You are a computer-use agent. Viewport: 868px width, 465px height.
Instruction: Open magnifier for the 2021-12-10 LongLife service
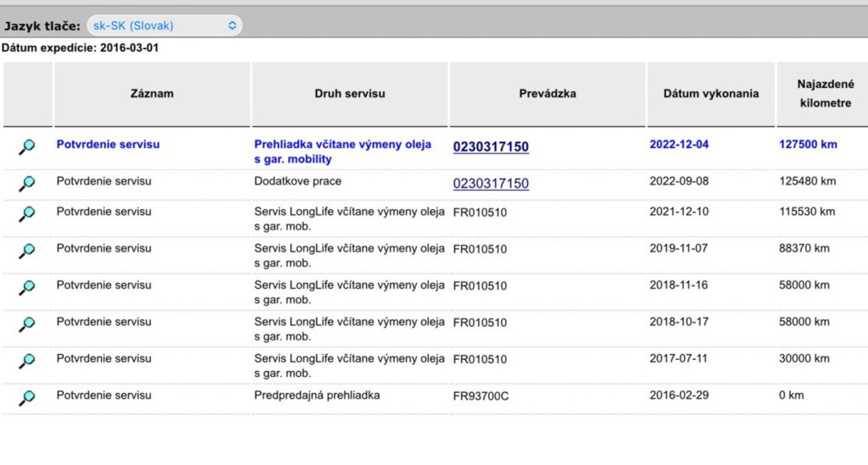tap(26, 214)
